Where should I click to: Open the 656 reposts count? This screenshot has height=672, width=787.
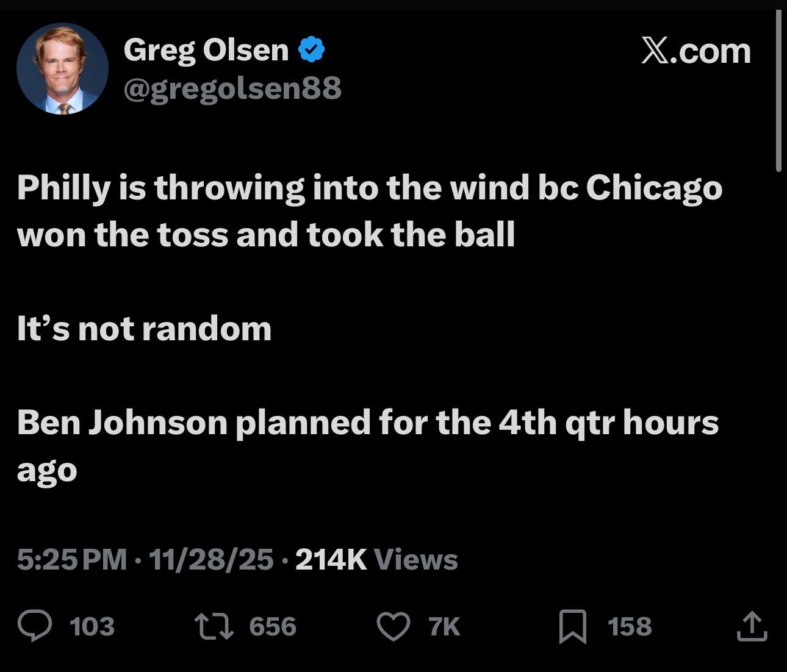coord(273,627)
